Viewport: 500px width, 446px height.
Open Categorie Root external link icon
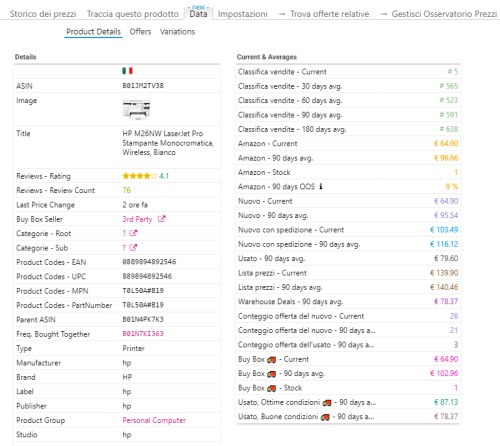[133, 233]
